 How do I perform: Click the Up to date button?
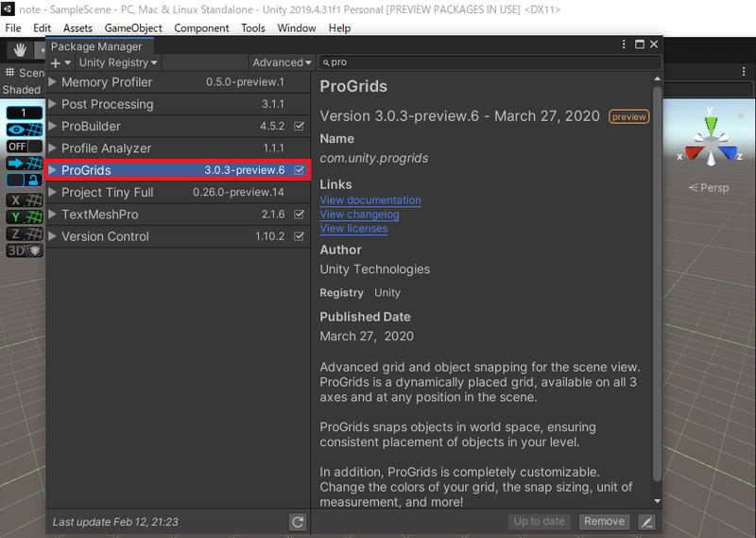tap(539, 521)
